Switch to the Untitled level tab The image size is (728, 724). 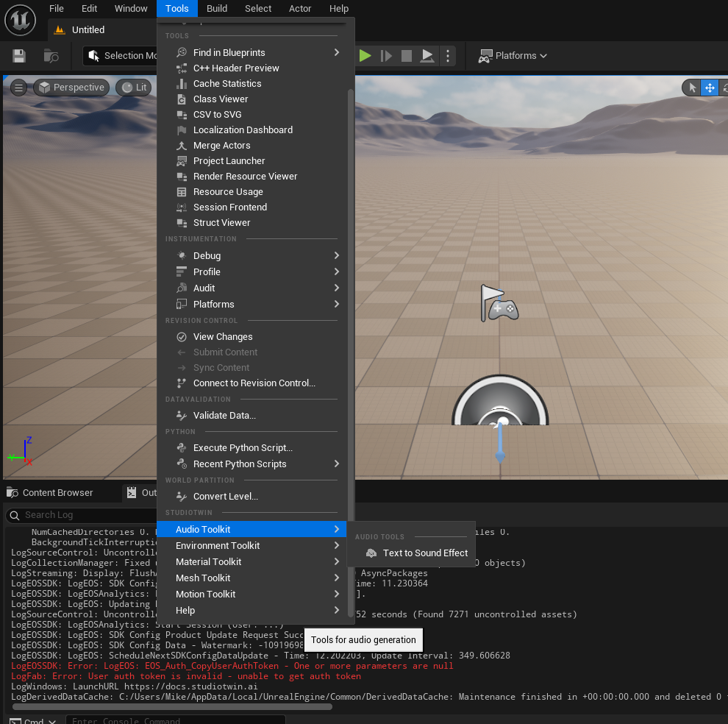pos(88,29)
